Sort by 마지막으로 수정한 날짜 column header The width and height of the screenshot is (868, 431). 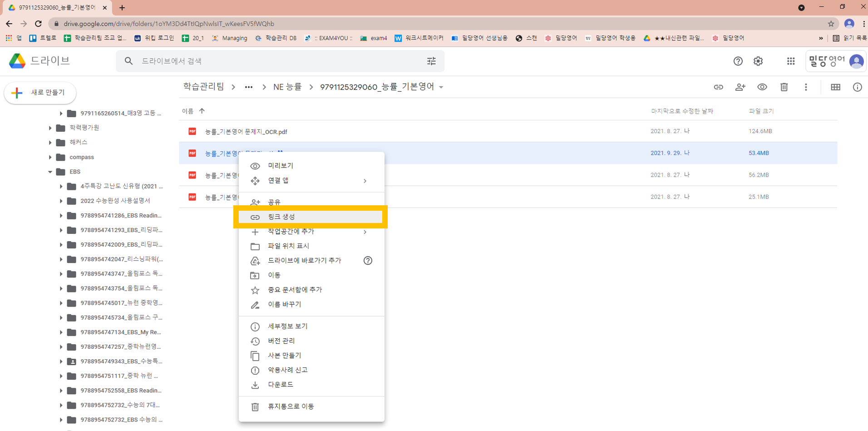682,111
